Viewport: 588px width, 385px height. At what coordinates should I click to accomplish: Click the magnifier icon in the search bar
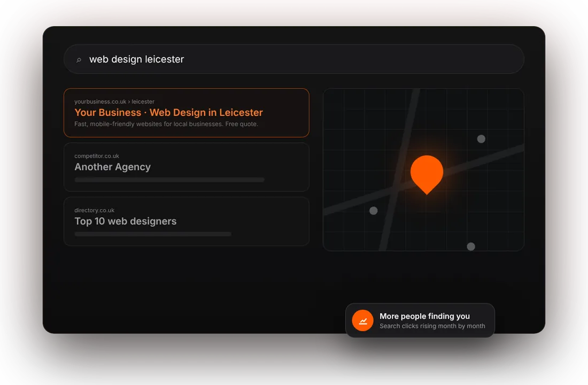point(79,60)
